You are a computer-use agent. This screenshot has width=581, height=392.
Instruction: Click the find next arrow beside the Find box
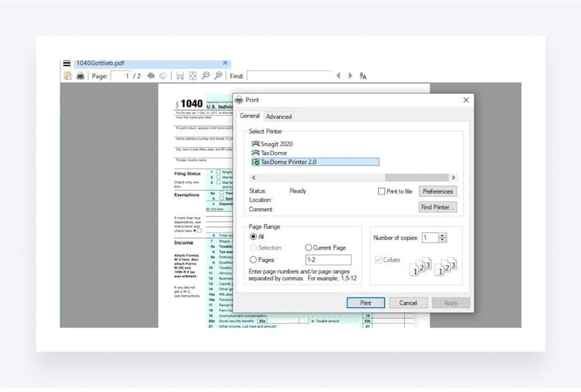(350, 76)
